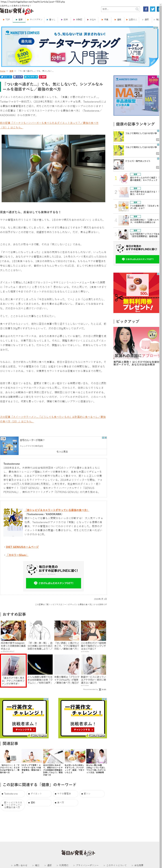162x868 pixels.
Task: Click 健康 in the breadcrumb
Action: click(11, 71)
